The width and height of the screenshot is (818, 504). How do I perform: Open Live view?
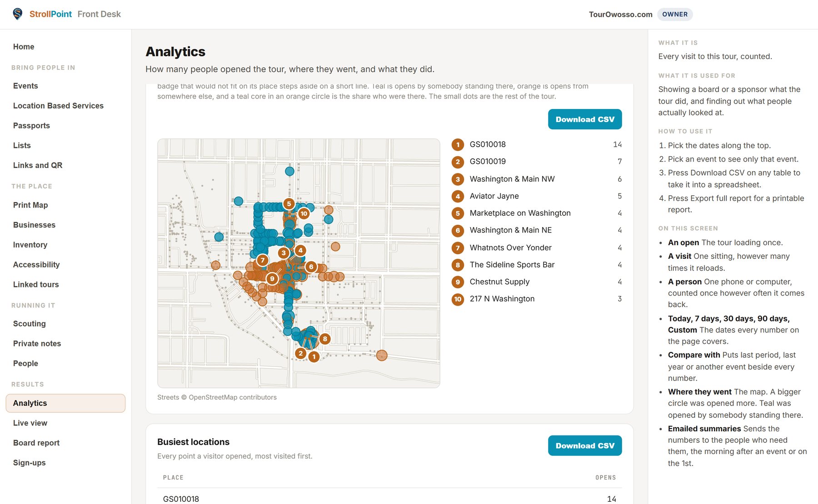point(65,423)
